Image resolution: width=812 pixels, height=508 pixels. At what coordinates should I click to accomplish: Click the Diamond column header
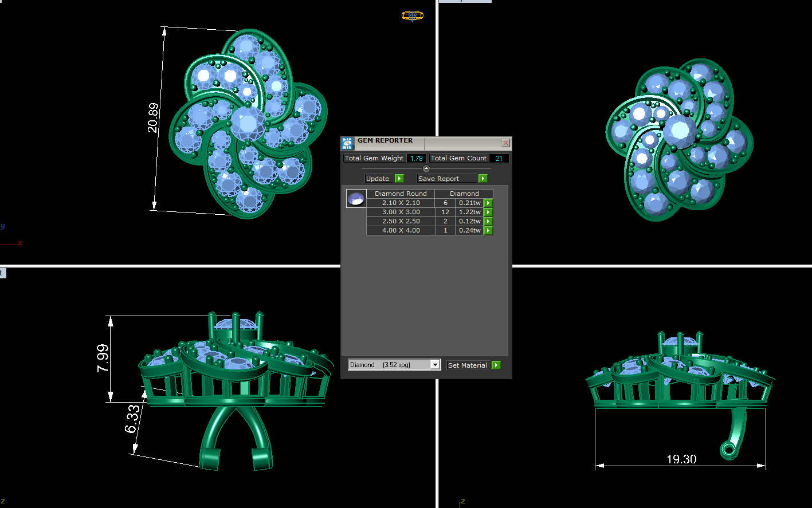[x=464, y=194]
